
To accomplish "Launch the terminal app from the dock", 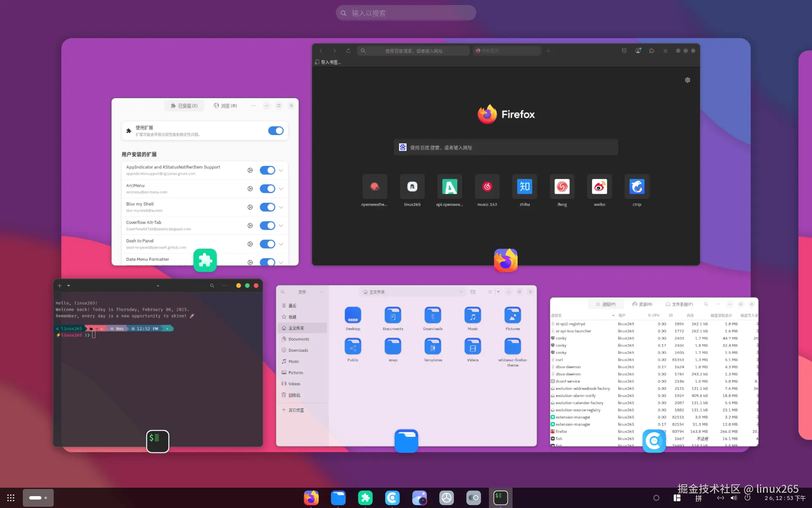I will click(500, 497).
